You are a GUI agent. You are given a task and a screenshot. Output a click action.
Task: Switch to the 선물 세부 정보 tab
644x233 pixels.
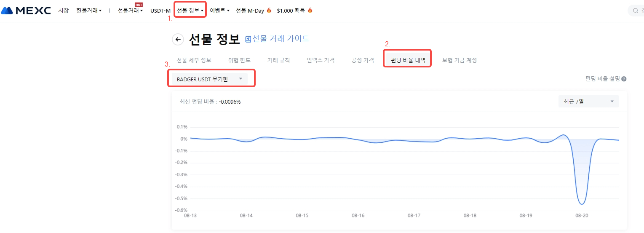194,60
